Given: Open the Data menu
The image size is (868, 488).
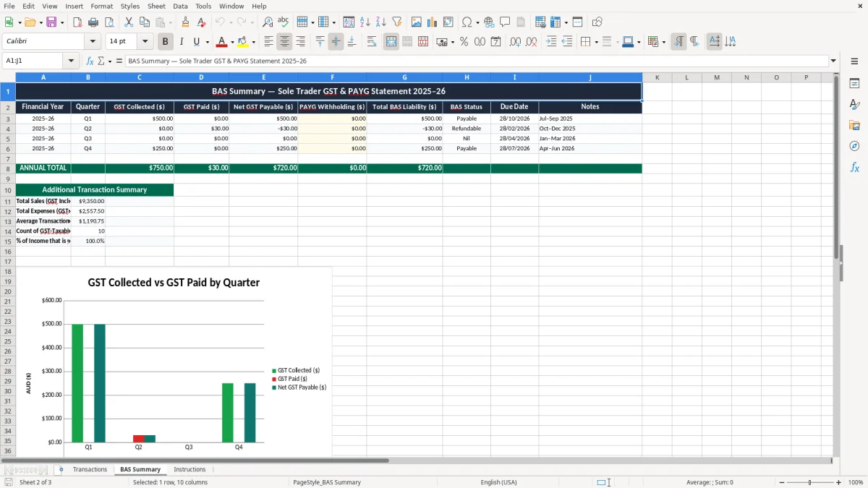Looking at the screenshot, I should (x=180, y=6).
